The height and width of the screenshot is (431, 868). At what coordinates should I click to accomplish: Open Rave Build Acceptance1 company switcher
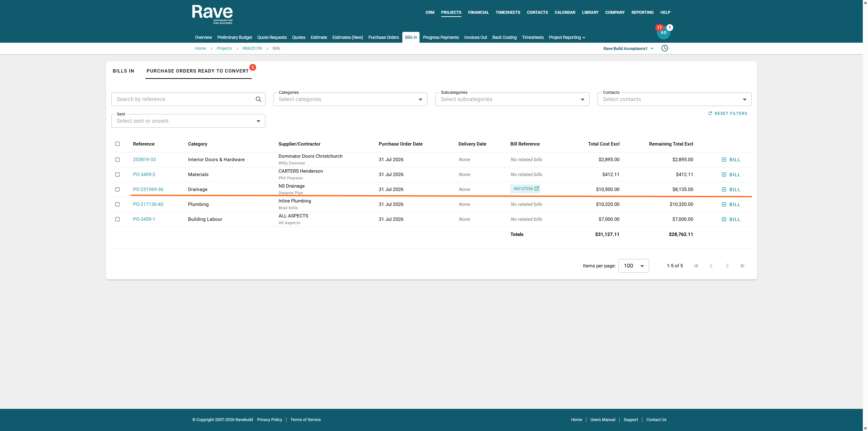(x=628, y=49)
